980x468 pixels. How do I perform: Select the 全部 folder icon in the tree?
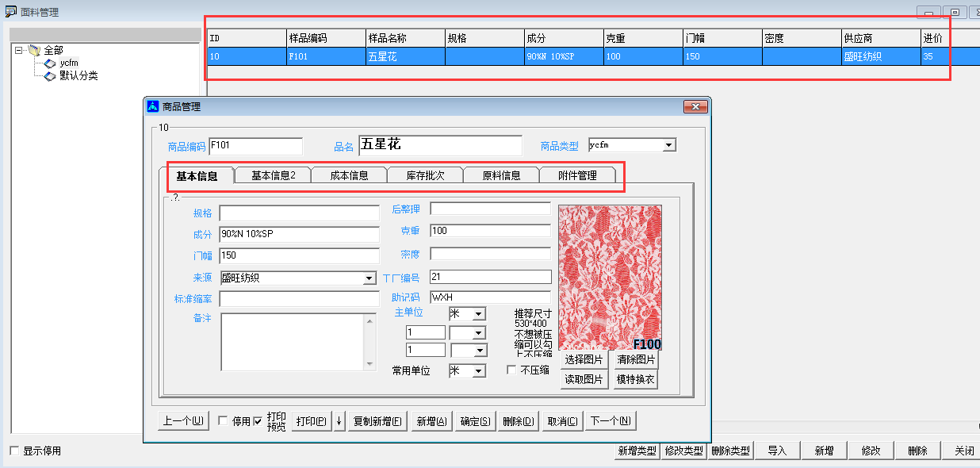[34, 50]
